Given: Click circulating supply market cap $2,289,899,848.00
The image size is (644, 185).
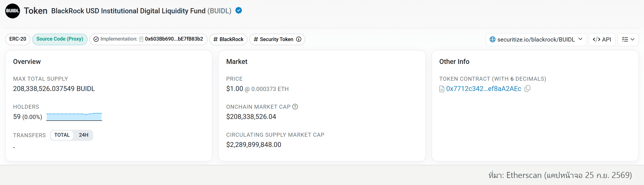Looking at the screenshot, I should (253, 145).
